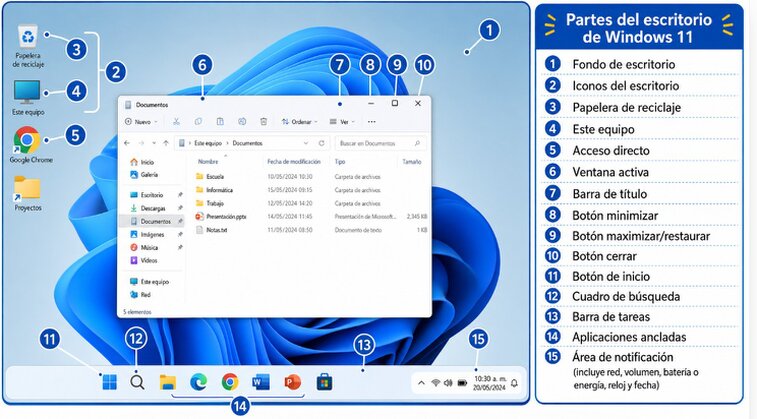Sort by the Nombre column header
This screenshot has width=757, height=419.
208,162
